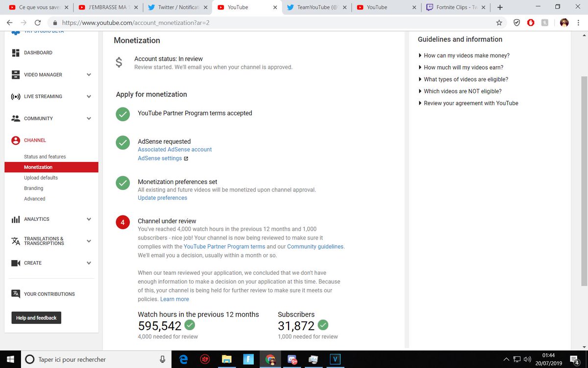Image resolution: width=588 pixels, height=368 pixels.
Task: Open Microsoft Edge from taskbar
Action: click(184, 359)
